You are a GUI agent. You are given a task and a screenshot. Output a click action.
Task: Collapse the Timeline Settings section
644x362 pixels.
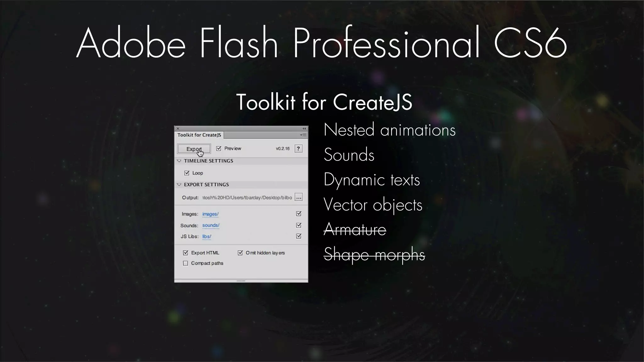179,161
